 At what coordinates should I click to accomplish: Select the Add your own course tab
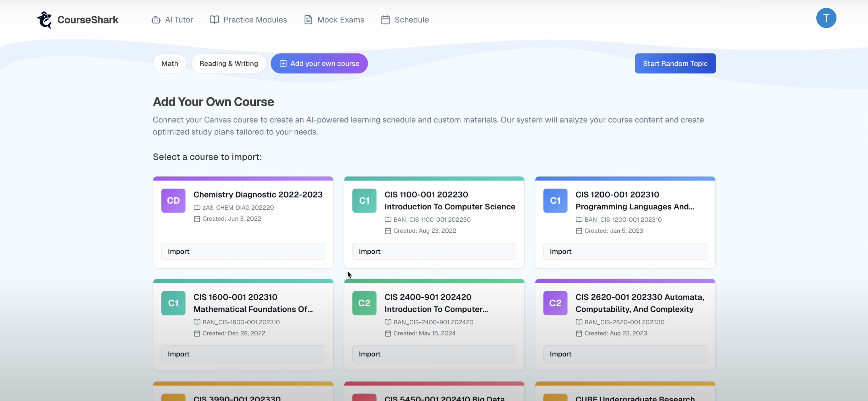(319, 64)
